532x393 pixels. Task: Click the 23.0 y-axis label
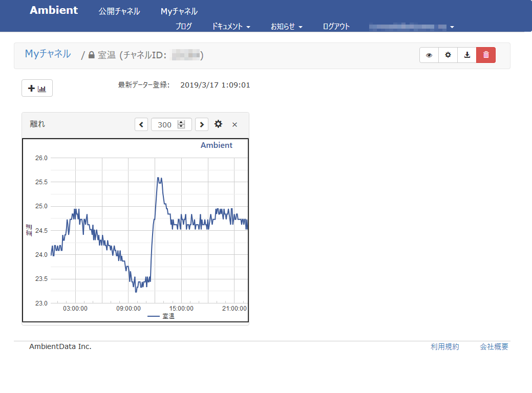click(x=41, y=303)
